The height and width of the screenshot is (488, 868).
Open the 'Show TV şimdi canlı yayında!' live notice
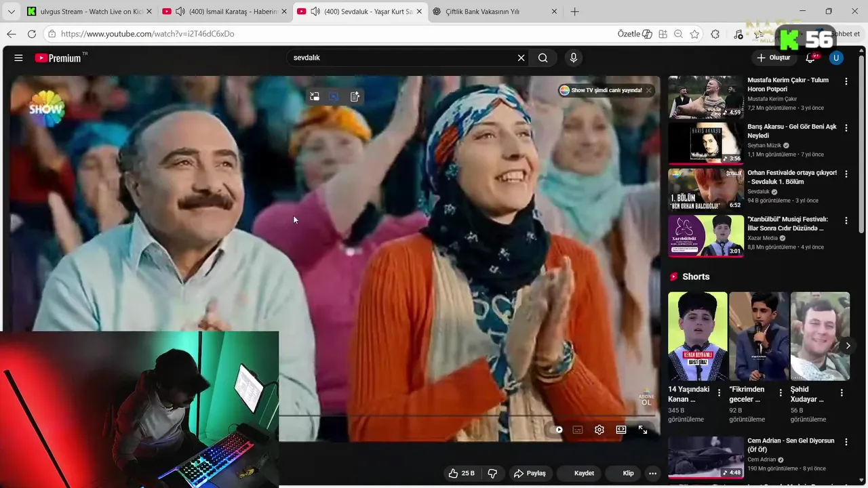(x=601, y=90)
